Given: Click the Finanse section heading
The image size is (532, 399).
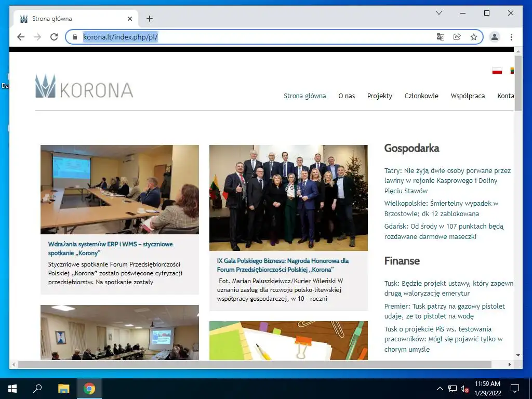Looking at the screenshot, I should pyautogui.click(x=402, y=261).
